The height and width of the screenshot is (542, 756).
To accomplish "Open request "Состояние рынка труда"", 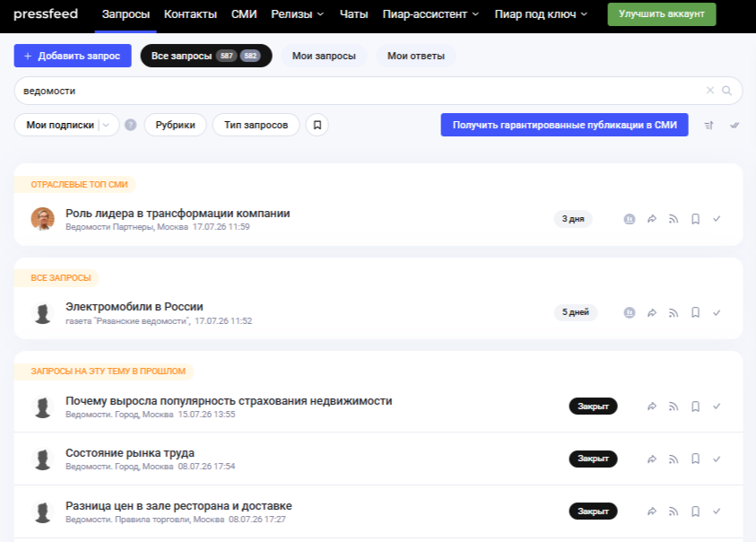I will (x=130, y=452).
